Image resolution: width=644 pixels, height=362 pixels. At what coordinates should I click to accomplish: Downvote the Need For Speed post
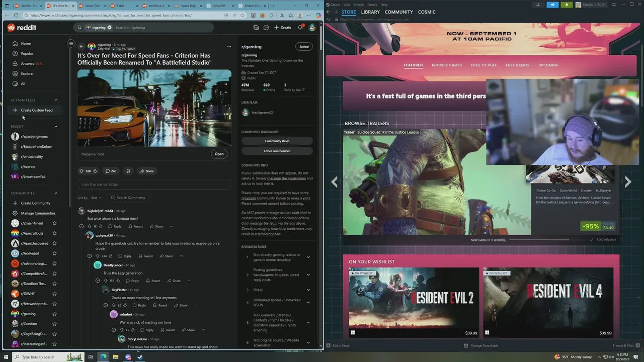click(95, 171)
